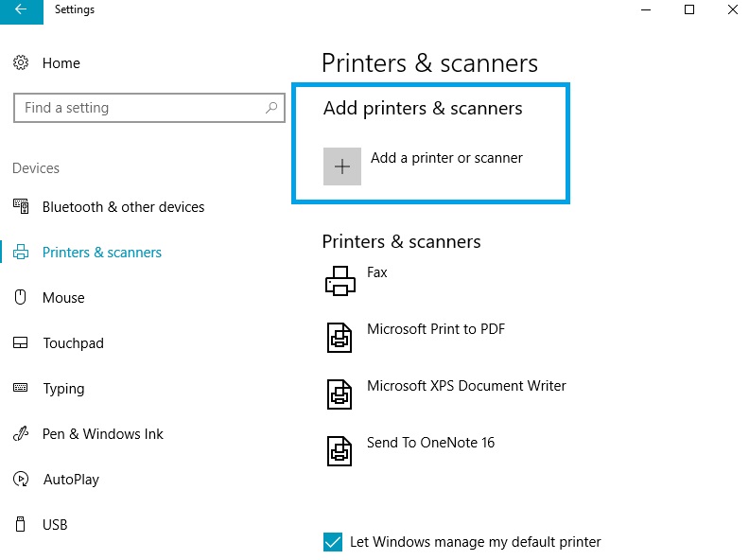
Task: Open the AutoPlay settings page
Action: coord(71,480)
